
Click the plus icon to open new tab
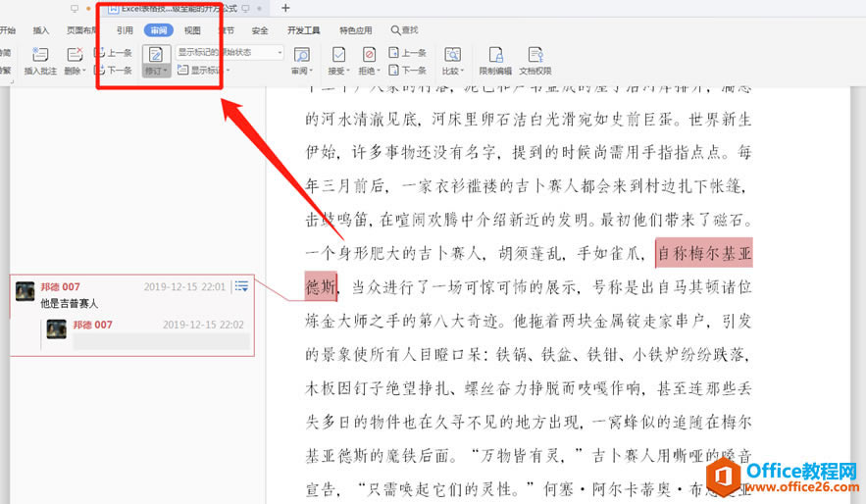[285, 8]
